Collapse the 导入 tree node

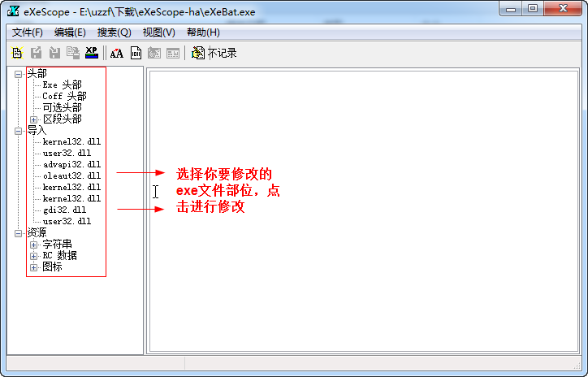[18, 131]
